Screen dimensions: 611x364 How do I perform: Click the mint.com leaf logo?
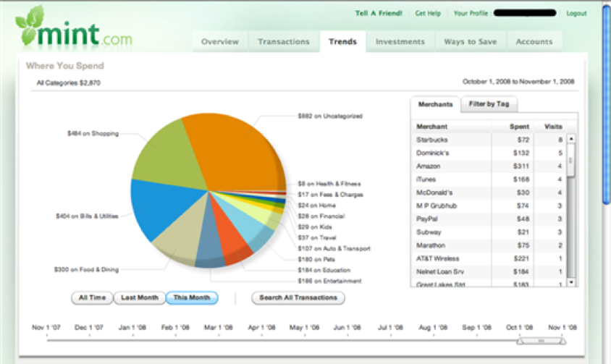click(x=74, y=27)
